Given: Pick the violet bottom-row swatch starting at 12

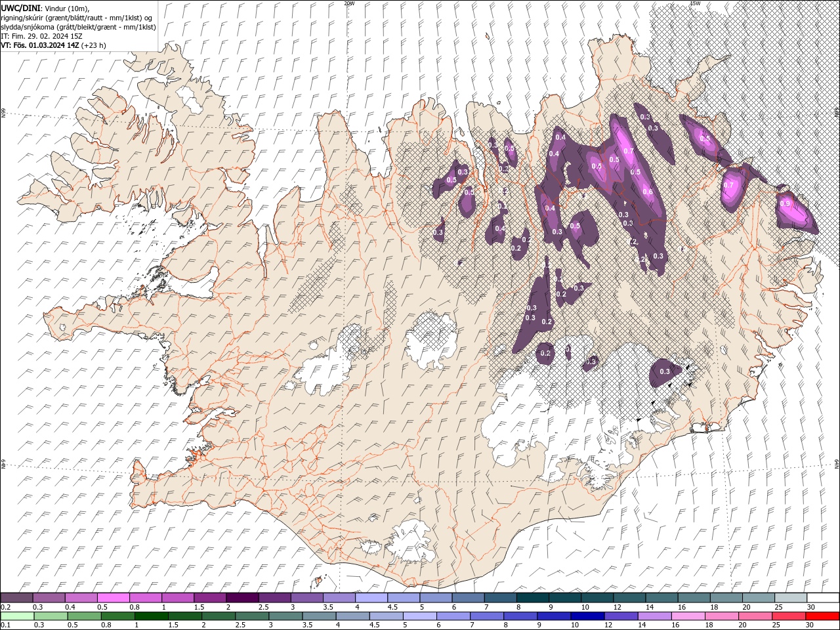Looking at the screenshot, I should pyautogui.click(x=621, y=616).
